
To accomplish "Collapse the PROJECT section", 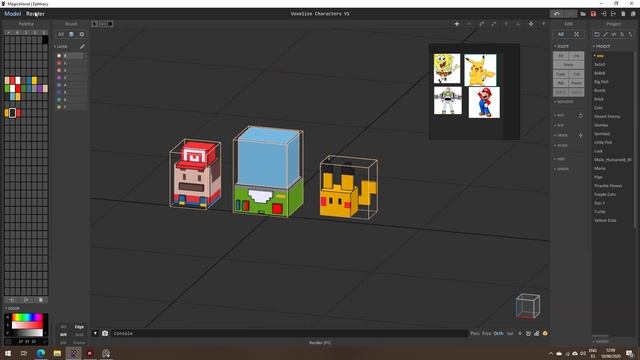I will pyautogui.click(x=602, y=47).
